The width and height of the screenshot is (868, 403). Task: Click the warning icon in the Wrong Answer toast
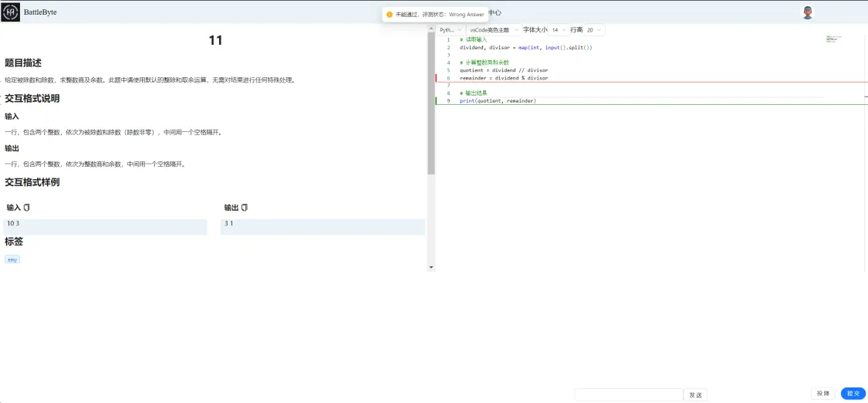390,14
